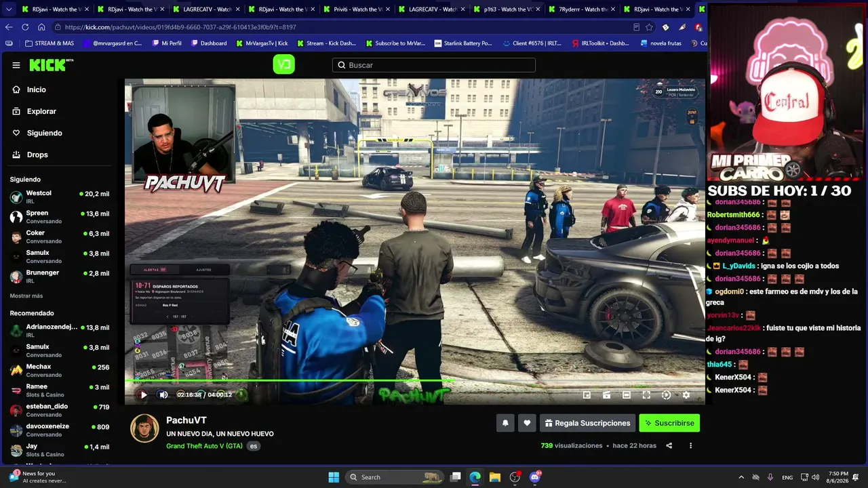Click the green Kick channel points icon
Viewport: 868px width, 488px height.
point(283,64)
